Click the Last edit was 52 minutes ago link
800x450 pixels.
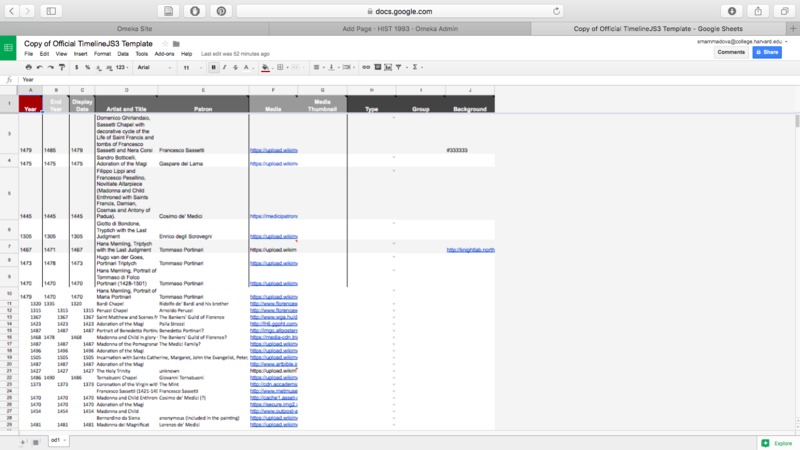[x=235, y=54]
